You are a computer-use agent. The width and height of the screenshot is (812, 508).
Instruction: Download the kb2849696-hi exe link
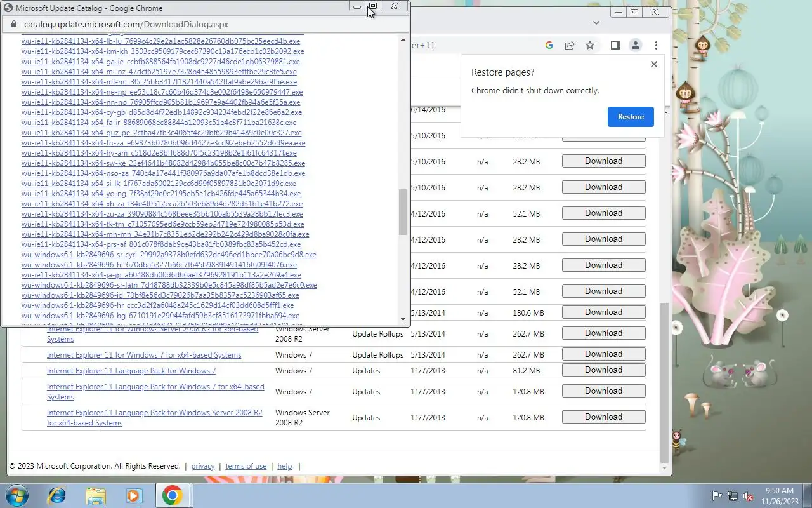tap(159, 265)
